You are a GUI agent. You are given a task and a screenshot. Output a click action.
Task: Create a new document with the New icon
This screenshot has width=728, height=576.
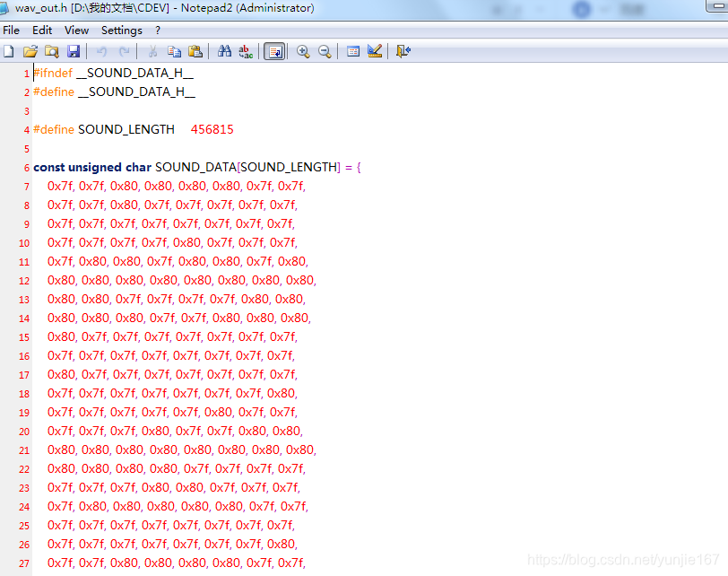[x=9, y=51]
